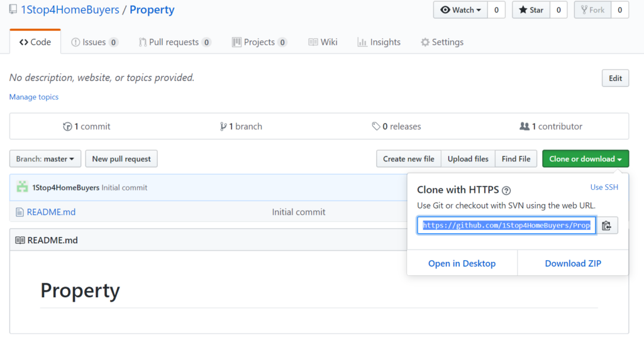Open the Projects tab
The image size is (644, 345).
pos(259,42)
